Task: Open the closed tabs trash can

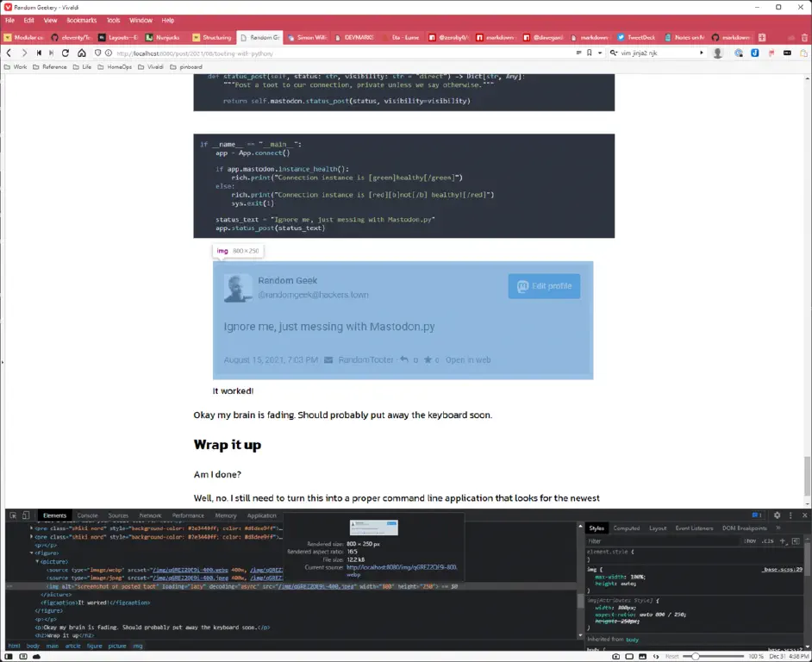Action: tap(804, 37)
